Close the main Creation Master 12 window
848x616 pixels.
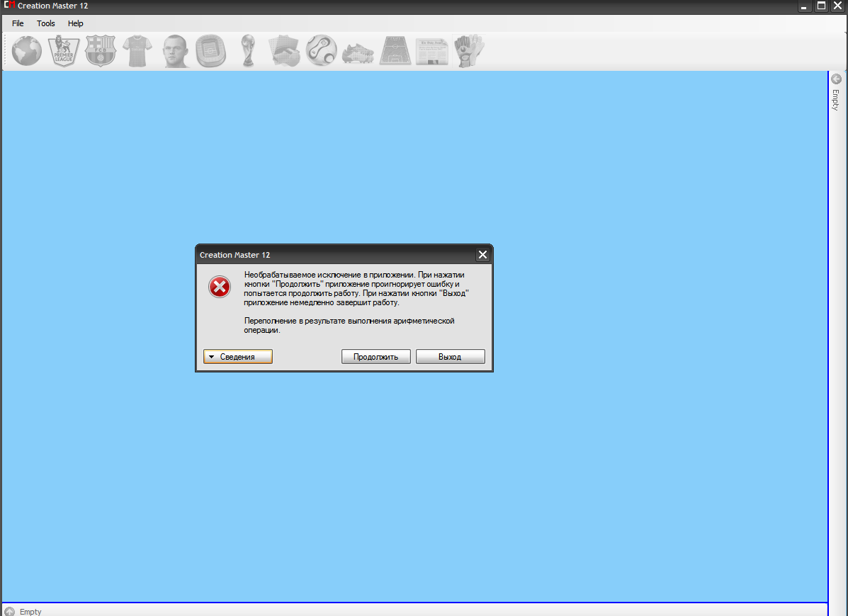tap(837, 6)
